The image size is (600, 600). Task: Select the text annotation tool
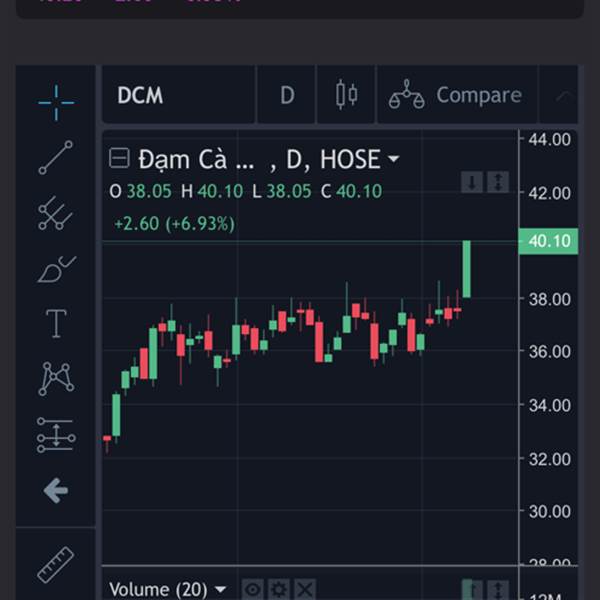56,324
